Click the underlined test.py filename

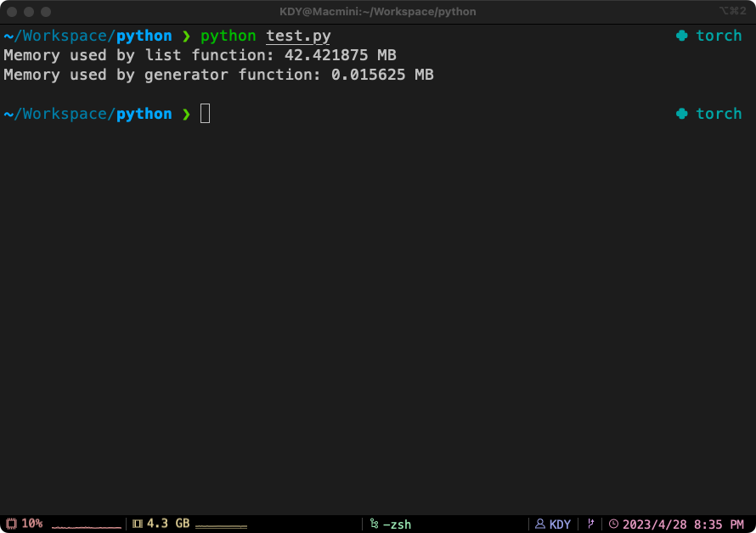tap(298, 36)
